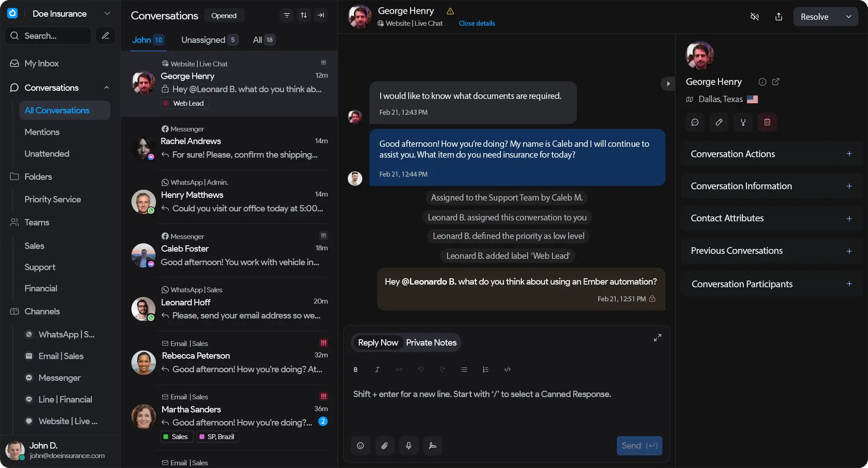Screen dimensions: 868x468
Task: Open the emoji picker
Action: tap(360, 446)
